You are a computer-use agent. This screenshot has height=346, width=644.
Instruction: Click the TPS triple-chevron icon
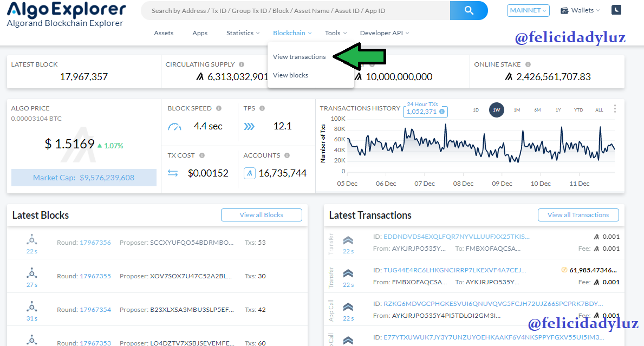[249, 126]
